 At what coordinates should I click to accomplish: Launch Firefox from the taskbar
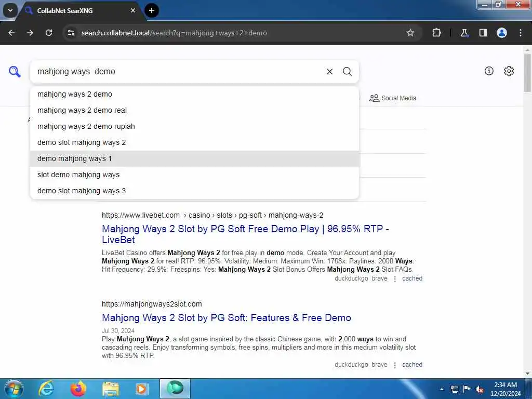78,389
